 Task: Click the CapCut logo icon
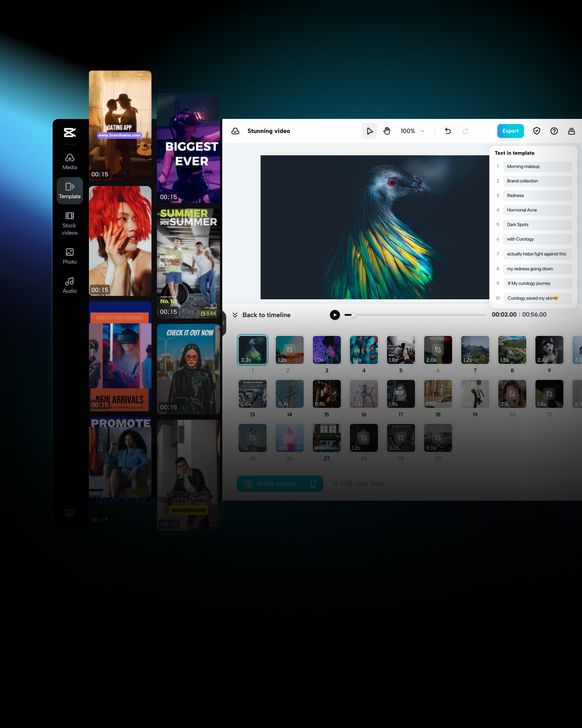click(x=70, y=132)
